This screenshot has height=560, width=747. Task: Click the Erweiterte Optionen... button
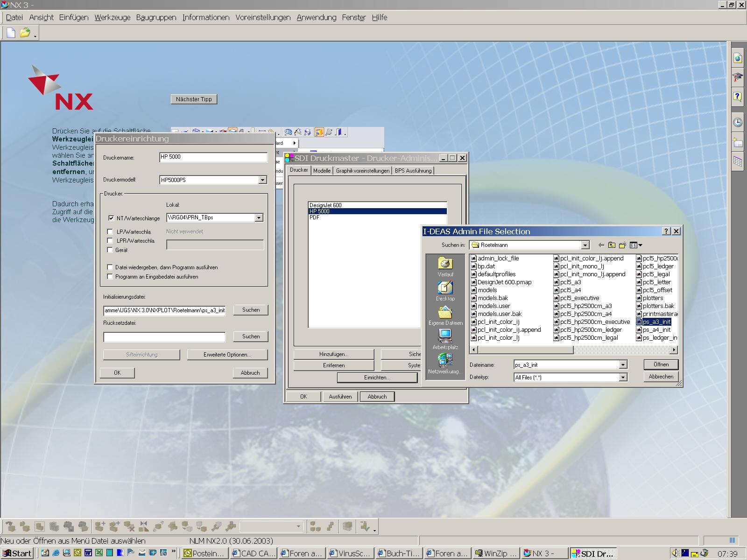227,355
